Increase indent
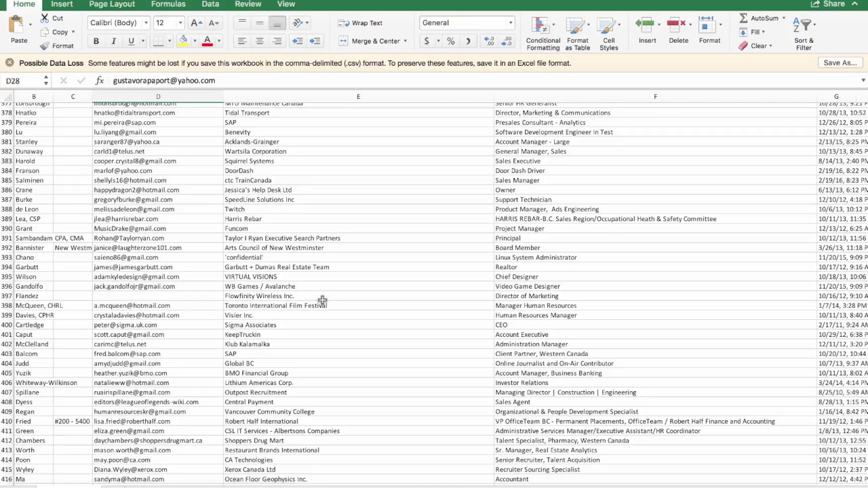The width and height of the screenshot is (868, 488). coord(315,41)
